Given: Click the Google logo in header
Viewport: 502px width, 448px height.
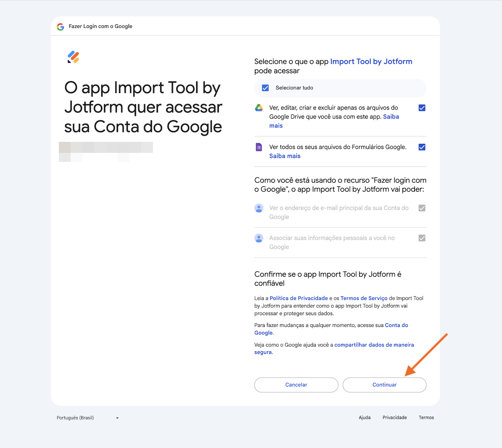Looking at the screenshot, I should [x=60, y=27].
